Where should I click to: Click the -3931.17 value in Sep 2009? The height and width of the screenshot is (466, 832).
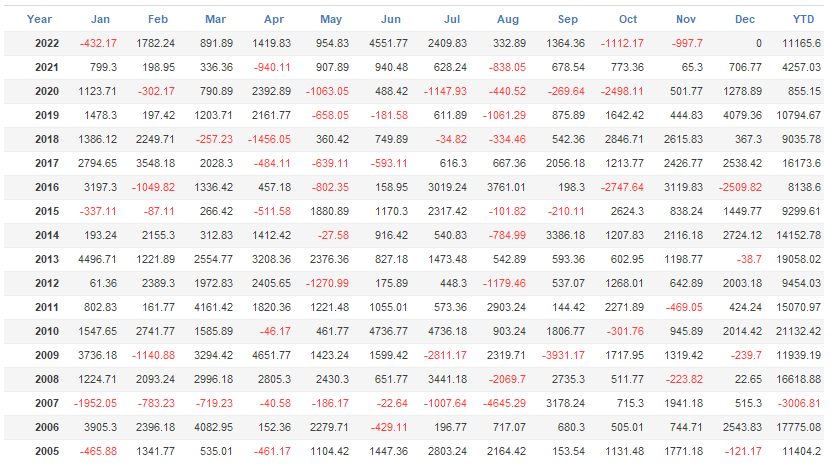click(561, 355)
